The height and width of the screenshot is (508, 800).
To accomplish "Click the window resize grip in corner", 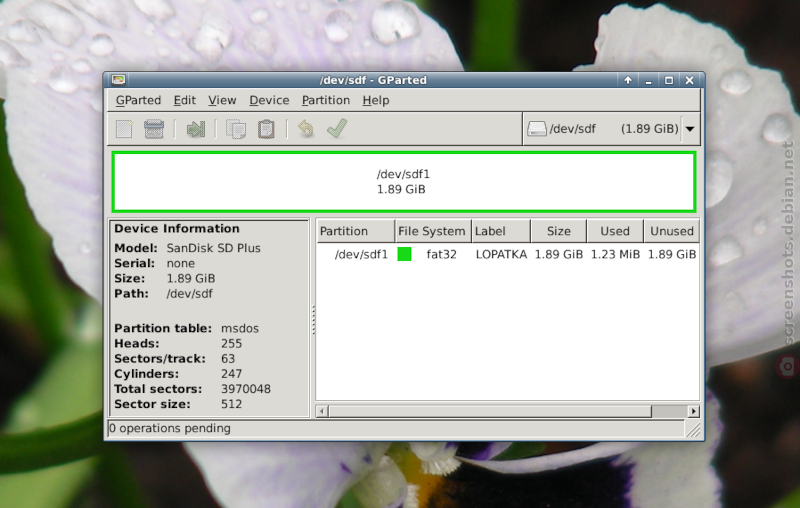I will pos(693,430).
